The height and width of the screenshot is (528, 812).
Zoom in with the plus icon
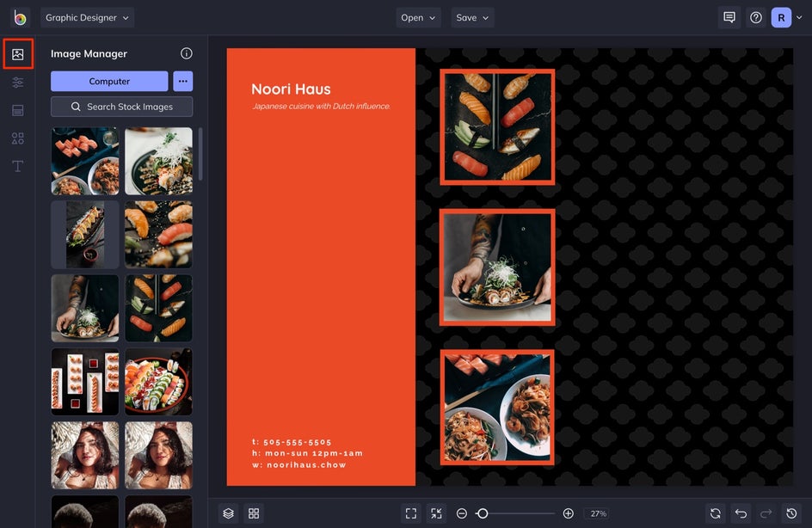(568, 513)
